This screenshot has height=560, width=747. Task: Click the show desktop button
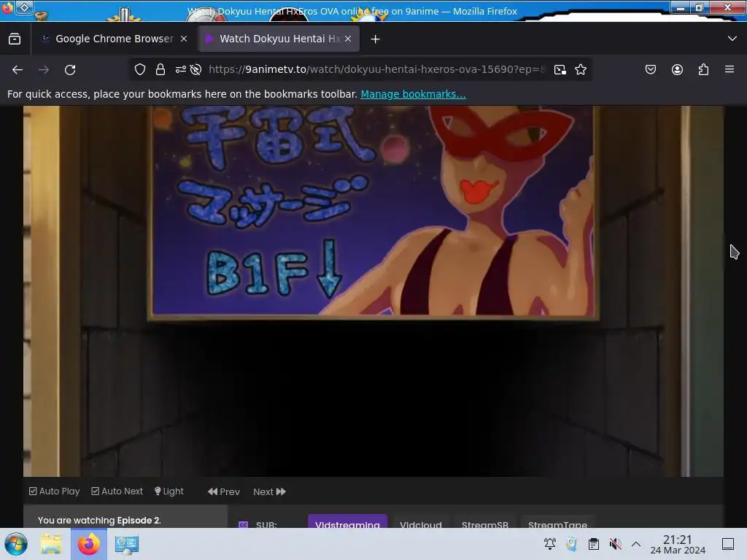point(728,544)
